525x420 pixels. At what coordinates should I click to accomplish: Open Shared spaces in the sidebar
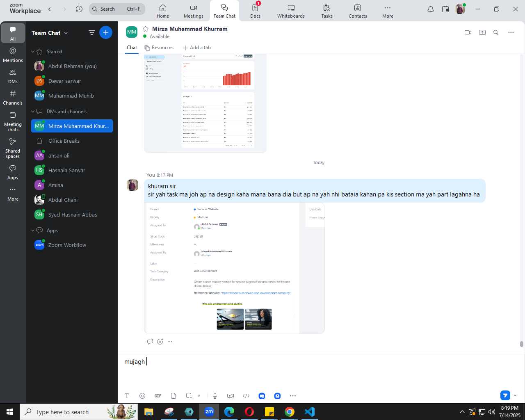point(13,148)
